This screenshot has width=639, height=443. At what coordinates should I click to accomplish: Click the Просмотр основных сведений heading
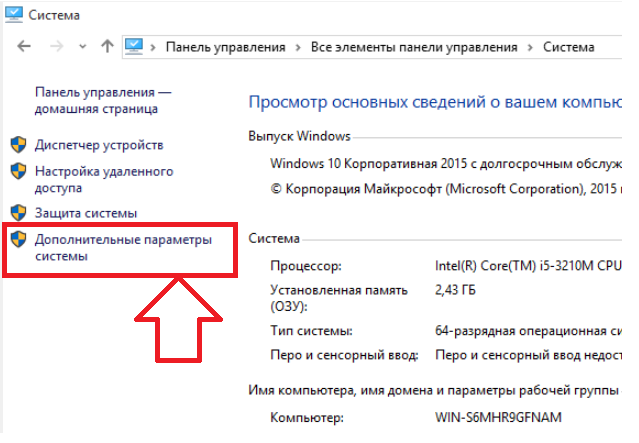[x=435, y=102]
